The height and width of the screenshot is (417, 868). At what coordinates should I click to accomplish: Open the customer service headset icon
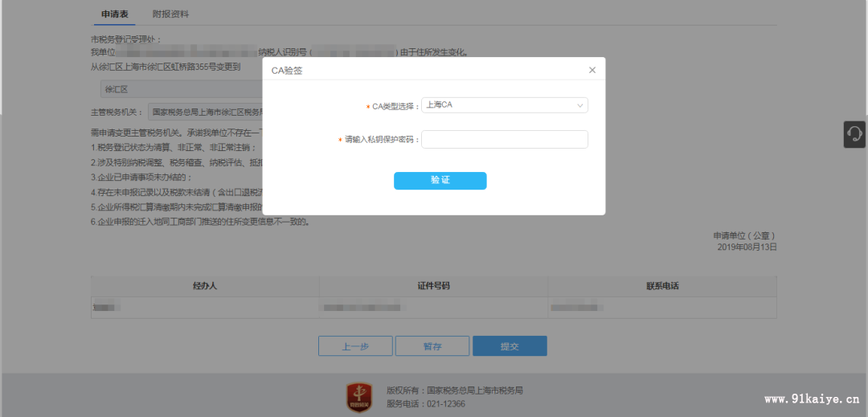(x=854, y=134)
